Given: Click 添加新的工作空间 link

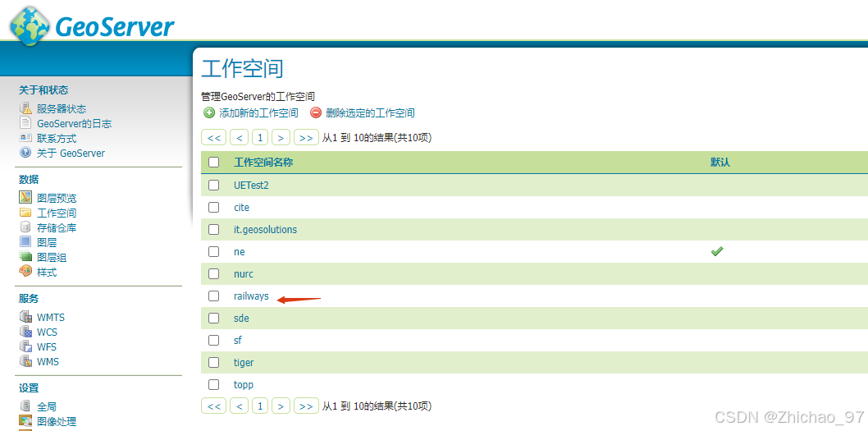Looking at the screenshot, I should pos(259,113).
